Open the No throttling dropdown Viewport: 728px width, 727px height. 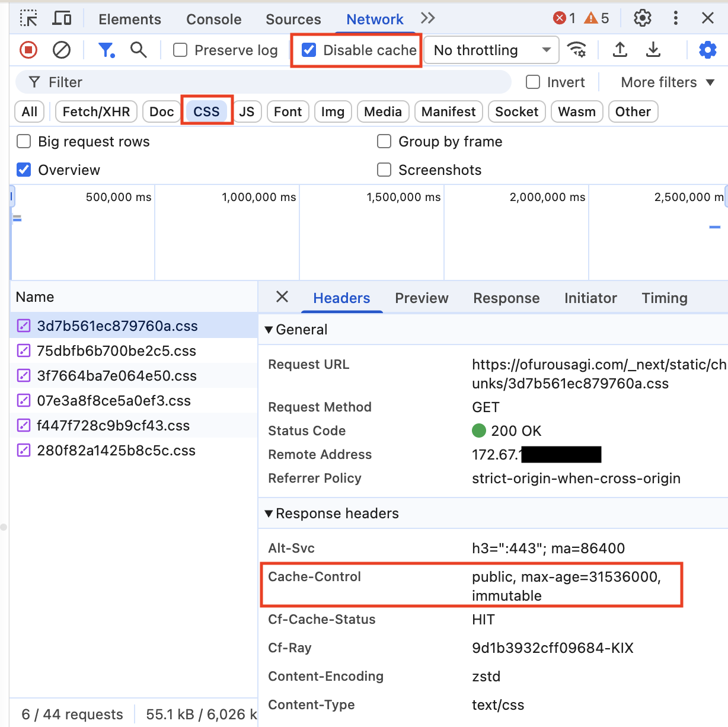click(x=491, y=50)
